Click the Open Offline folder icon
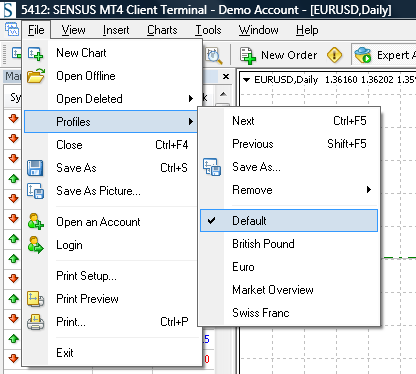416x374 pixels. click(x=35, y=76)
